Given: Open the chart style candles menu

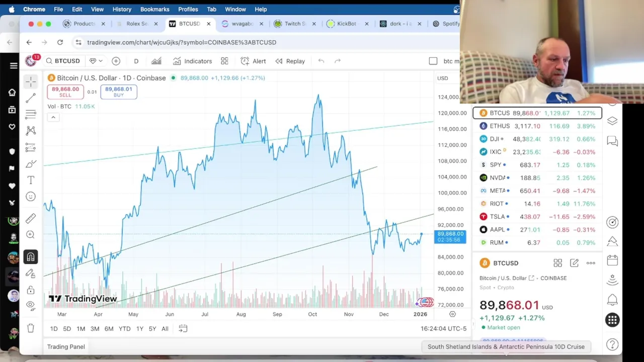Looking at the screenshot, I should [156, 61].
